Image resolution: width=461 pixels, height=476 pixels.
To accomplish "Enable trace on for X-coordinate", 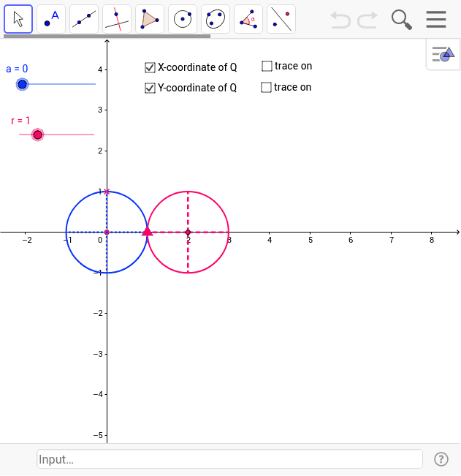I will (x=267, y=67).
